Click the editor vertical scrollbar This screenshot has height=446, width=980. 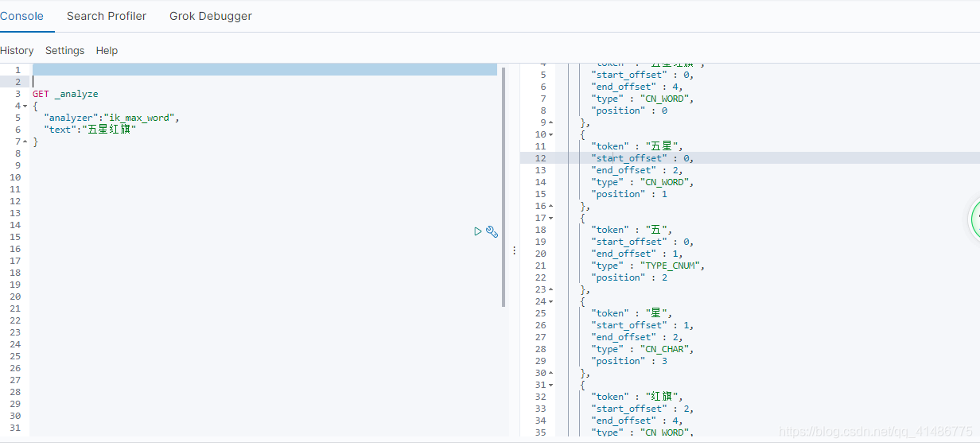tap(504, 187)
